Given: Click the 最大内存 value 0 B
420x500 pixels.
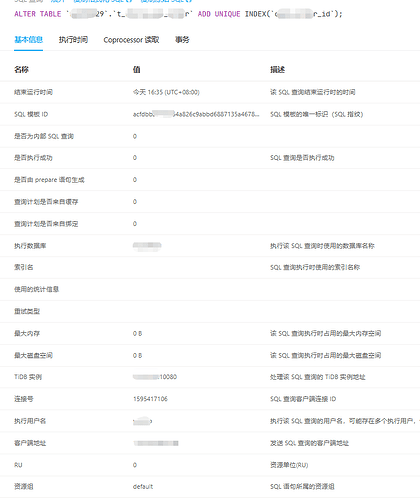Looking at the screenshot, I should pyautogui.click(x=137, y=333).
